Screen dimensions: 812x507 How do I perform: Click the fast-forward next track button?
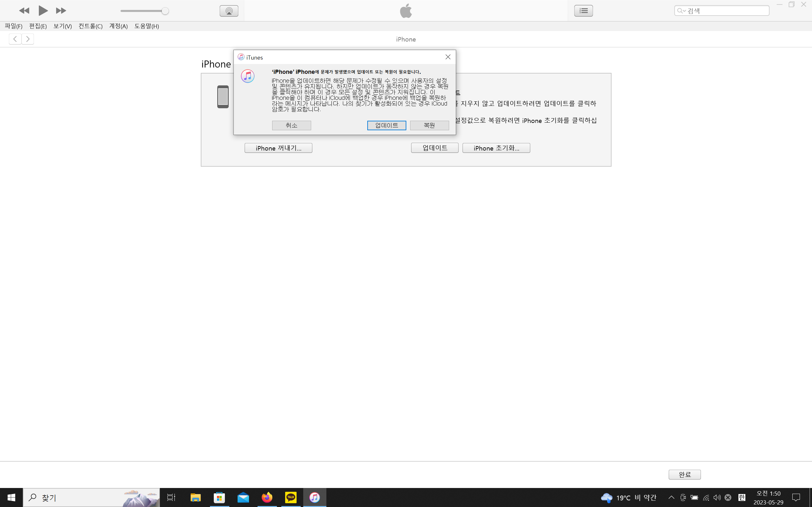click(x=61, y=11)
